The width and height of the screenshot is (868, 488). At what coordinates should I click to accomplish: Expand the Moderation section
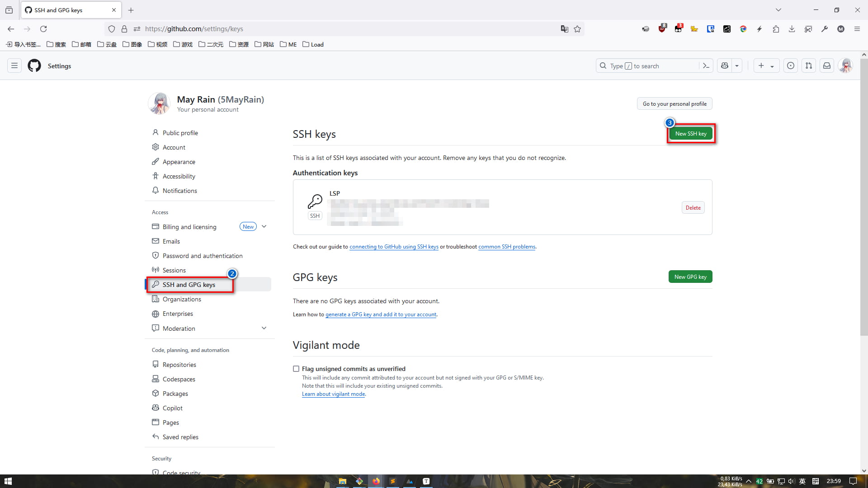tap(264, 328)
